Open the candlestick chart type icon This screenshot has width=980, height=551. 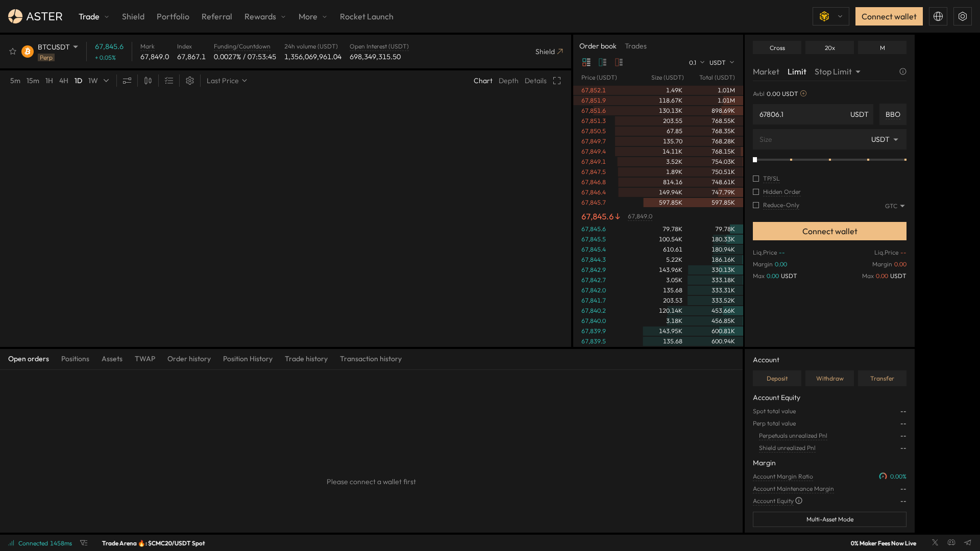(148, 81)
